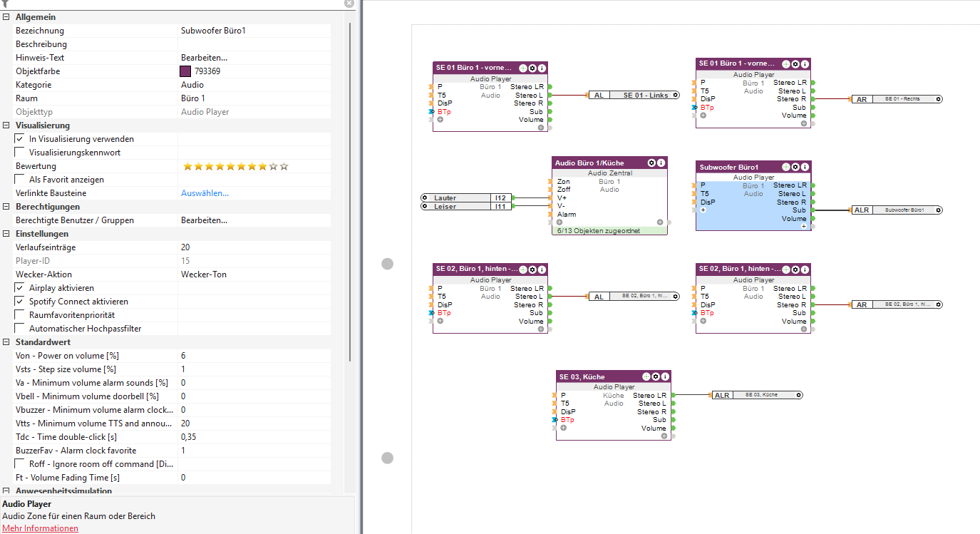Collapse the Standardwert section
Screen dimensions: 980x534
click(6, 342)
